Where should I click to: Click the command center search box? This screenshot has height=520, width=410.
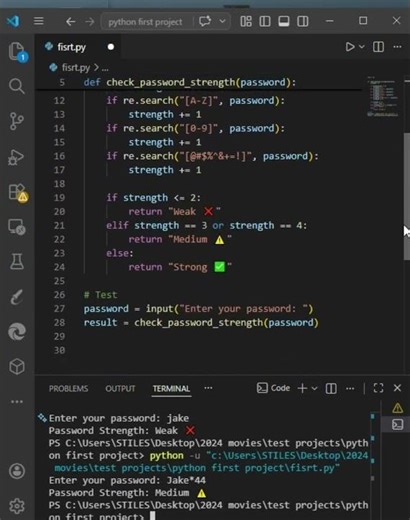pyautogui.click(x=145, y=22)
